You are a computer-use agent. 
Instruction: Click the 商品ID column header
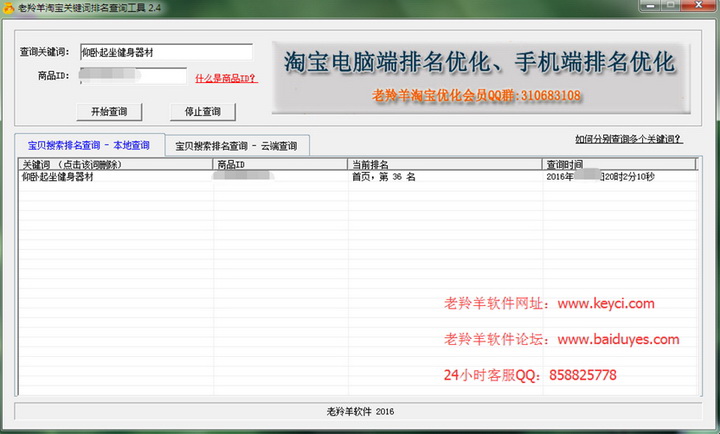[x=280, y=164]
